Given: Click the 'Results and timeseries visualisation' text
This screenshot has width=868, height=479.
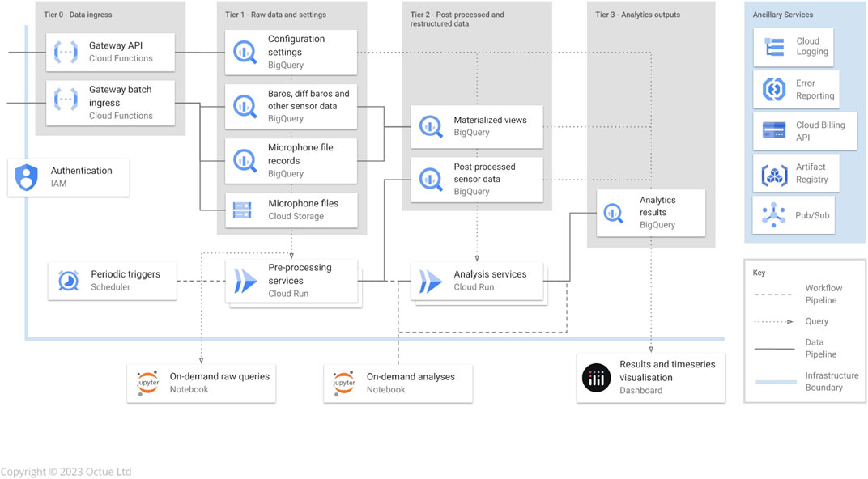Looking at the screenshot, I should (667, 371).
